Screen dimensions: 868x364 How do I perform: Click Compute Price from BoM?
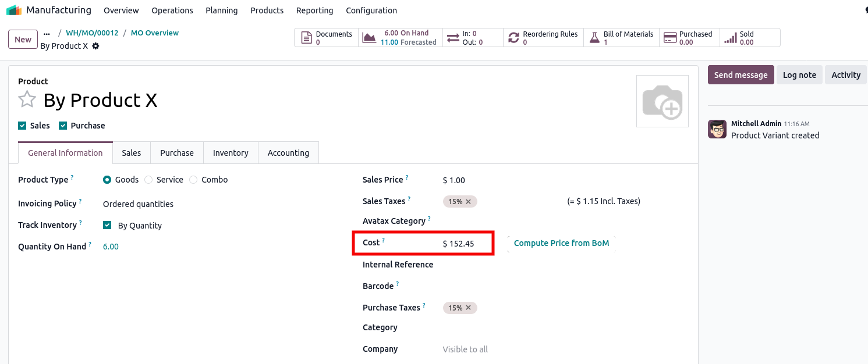561,243
